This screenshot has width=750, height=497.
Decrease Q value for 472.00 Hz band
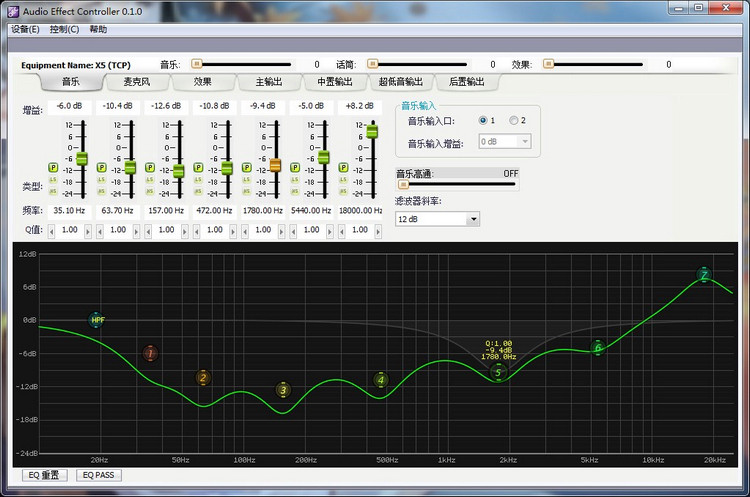point(197,232)
